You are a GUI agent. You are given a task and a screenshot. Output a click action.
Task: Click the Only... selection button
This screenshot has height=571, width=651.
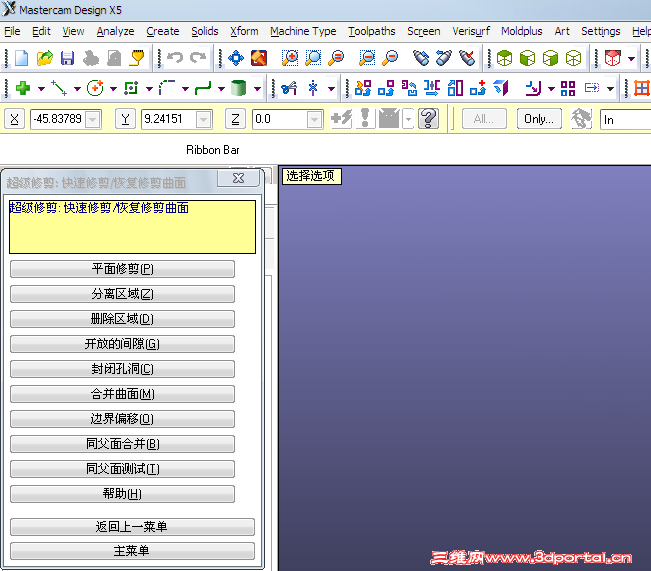(539, 119)
